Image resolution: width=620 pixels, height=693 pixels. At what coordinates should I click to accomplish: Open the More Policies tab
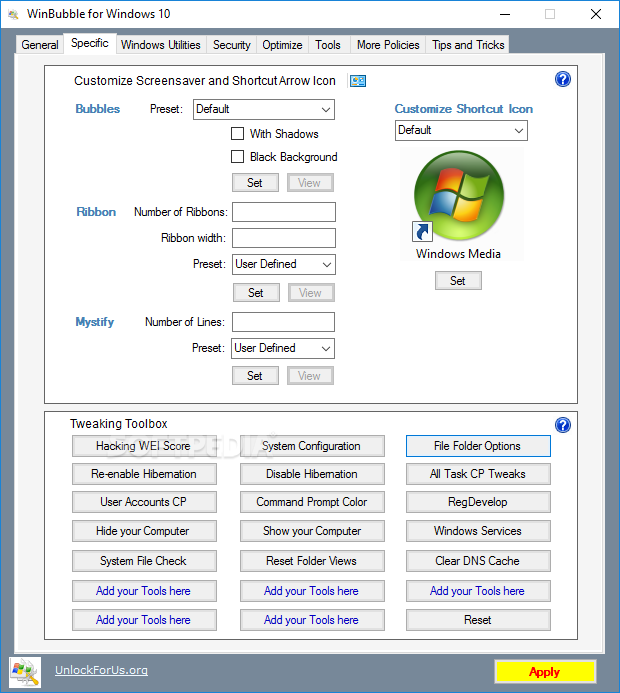pos(388,45)
